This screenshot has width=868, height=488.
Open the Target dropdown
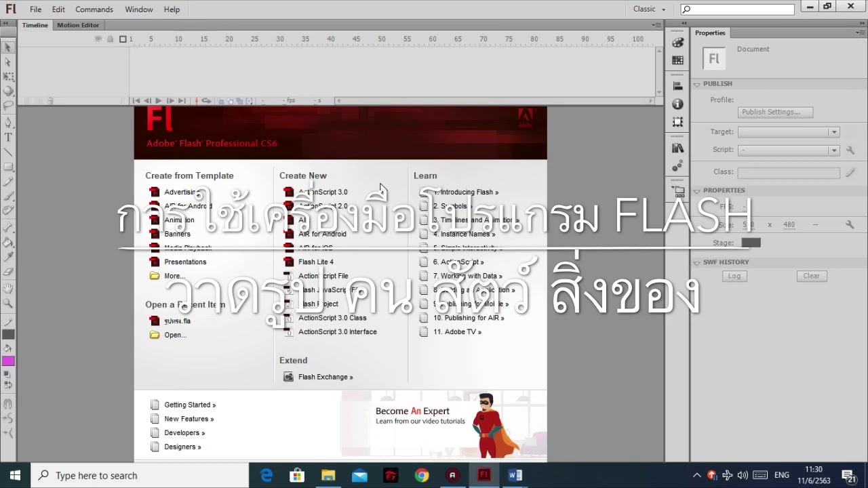tap(789, 132)
